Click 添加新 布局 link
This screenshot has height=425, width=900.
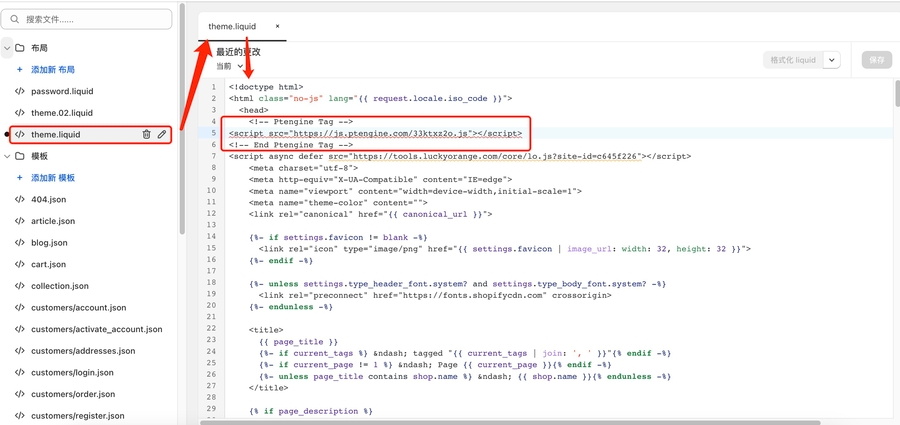tap(53, 69)
